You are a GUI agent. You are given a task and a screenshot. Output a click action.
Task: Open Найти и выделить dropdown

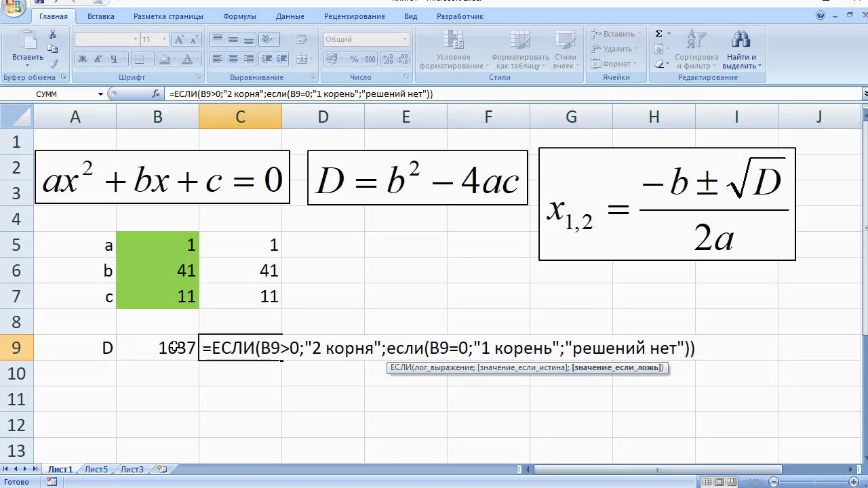pos(741,51)
